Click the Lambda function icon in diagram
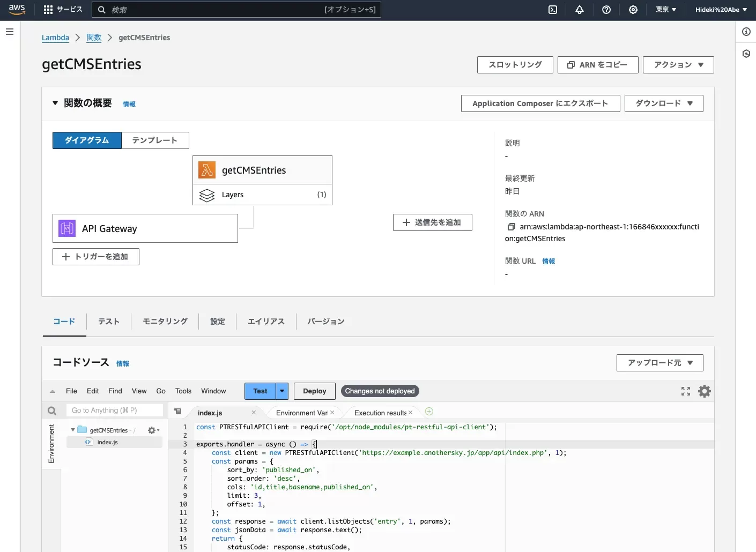Screen dimensions: 756x552 coord(207,170)
